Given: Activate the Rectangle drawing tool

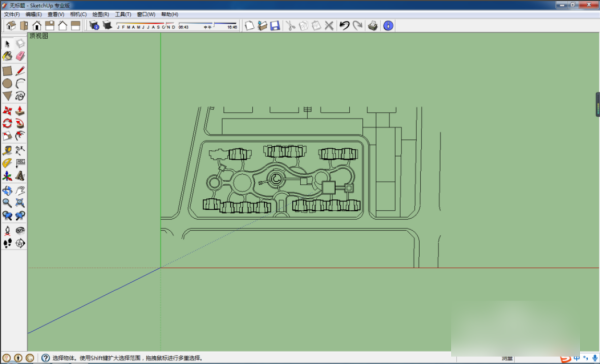Looking at the screenshot, I should pos(7,71).
